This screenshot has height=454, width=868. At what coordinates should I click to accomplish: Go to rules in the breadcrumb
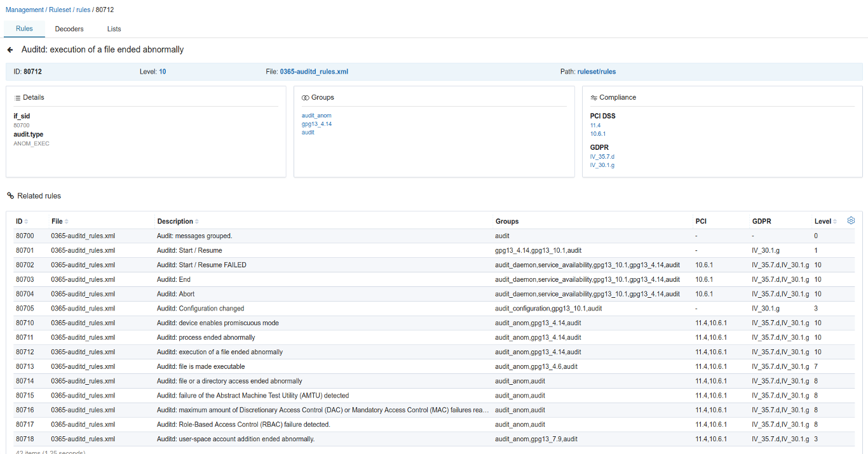coord(83,10)
